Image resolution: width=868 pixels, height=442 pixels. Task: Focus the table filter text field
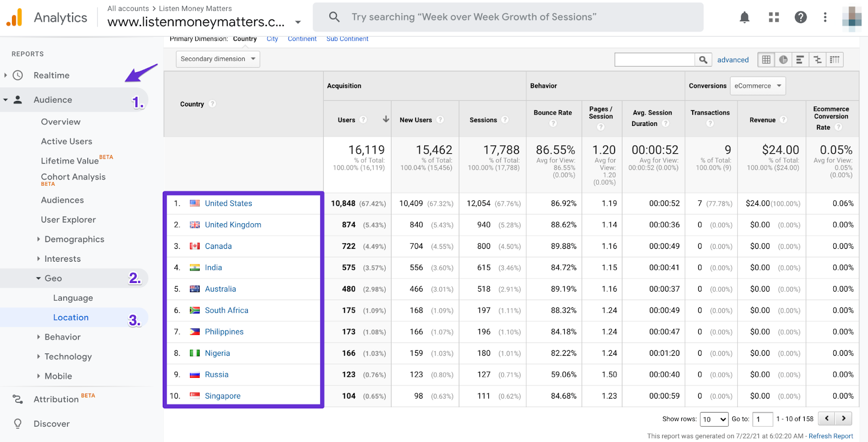pos(655,60)
